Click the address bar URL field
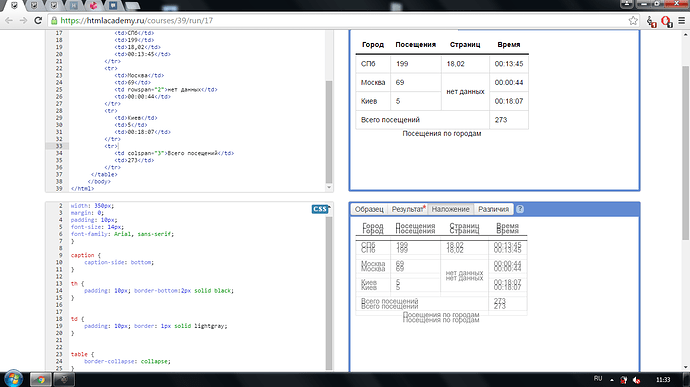Screen dimensions: 690x387 click(339, 20)
